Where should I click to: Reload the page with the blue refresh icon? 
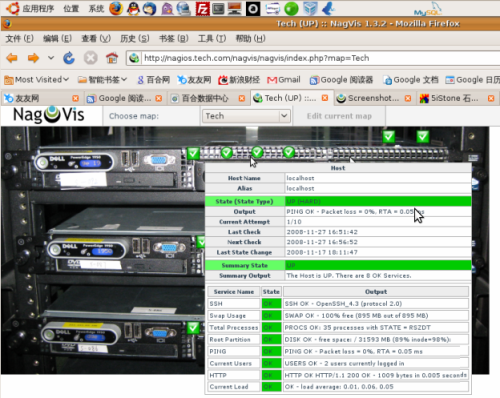coord(69,58)
